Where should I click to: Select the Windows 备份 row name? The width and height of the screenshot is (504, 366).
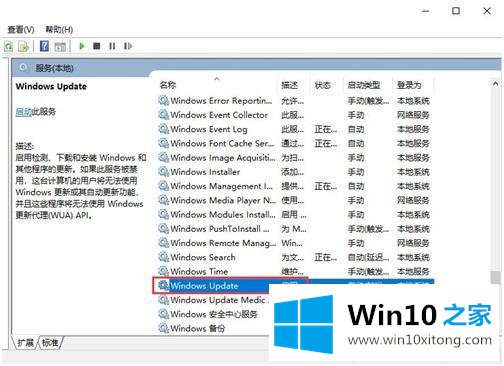tap(197, 328)
